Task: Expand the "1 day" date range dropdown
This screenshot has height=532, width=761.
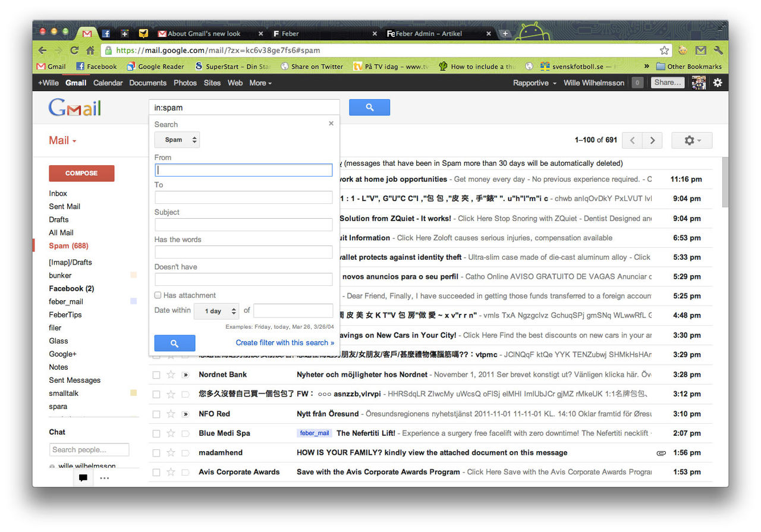Action: click(x=216, y=311)
